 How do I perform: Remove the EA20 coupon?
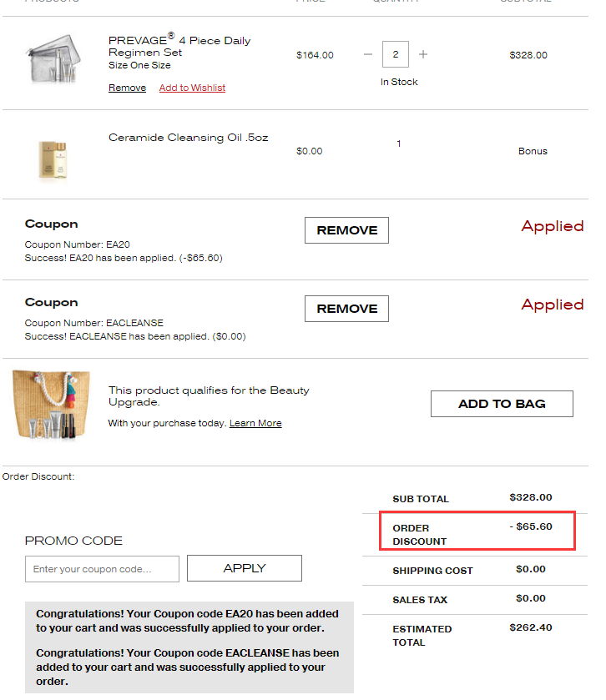(346, 230)
